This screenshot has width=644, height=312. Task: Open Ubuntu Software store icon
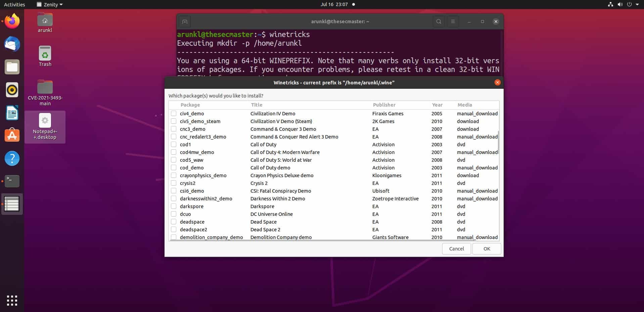pos(12,135)
